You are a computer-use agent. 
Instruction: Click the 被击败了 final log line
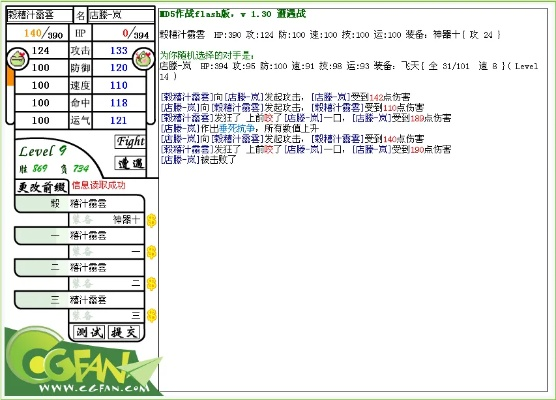[198, 160]
